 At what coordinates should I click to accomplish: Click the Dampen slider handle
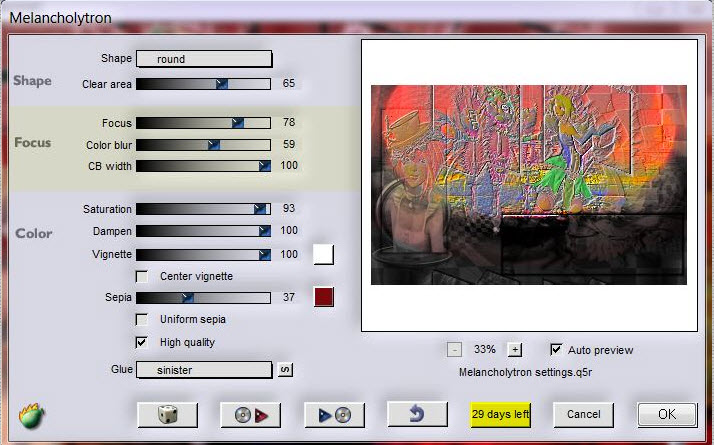(265, 231)
